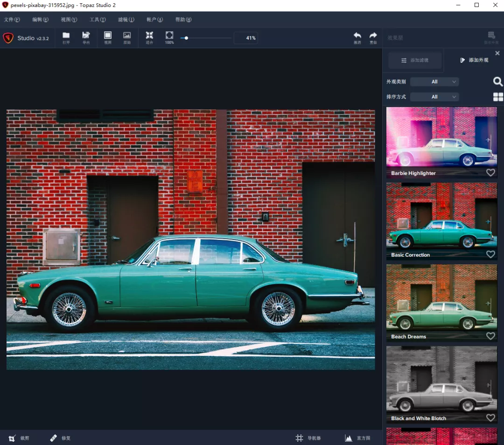Viewport: 504px width, 445px height.
Task: Expand the 排序方式 sort dropdown
Action: pos(434,97)
